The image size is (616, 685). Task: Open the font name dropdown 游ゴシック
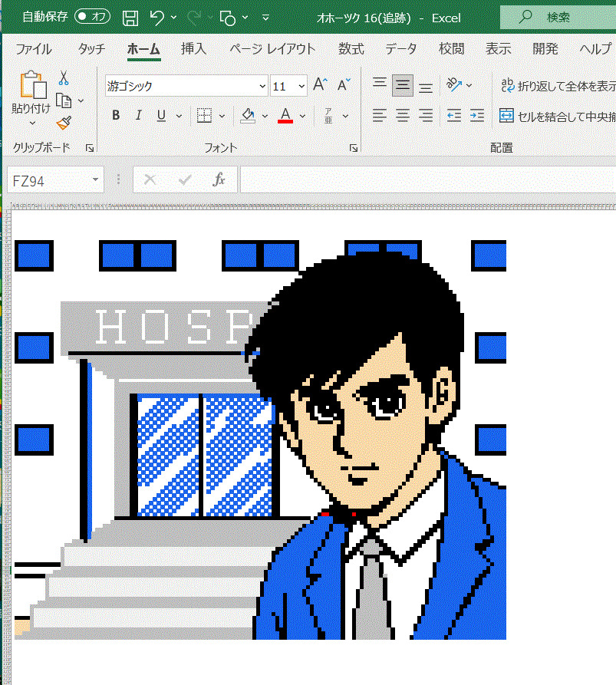click(262, 86)
